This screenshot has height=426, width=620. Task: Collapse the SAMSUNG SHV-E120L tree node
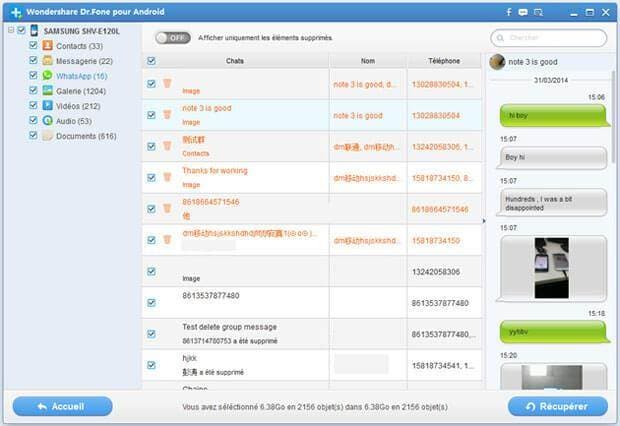click(11, 30)
